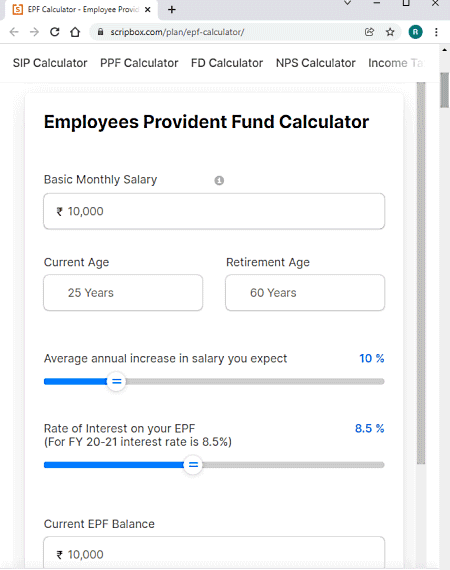
Task: Go to the browser home icon
Action: [75, 32]
